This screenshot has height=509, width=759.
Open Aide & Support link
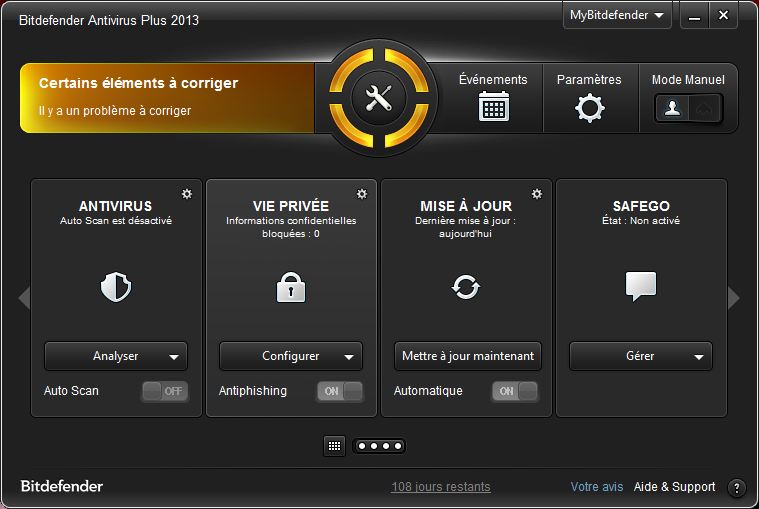click(674, 487)
